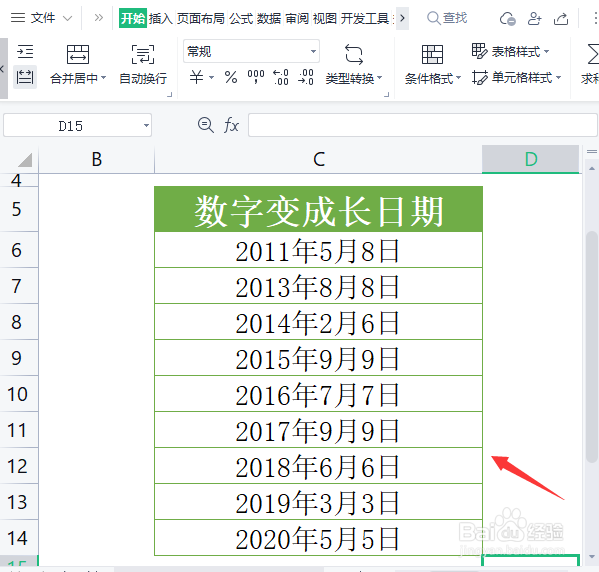Decrease decimal places
The width and height of the screenshot is (599, 572).
pos(306,77)
